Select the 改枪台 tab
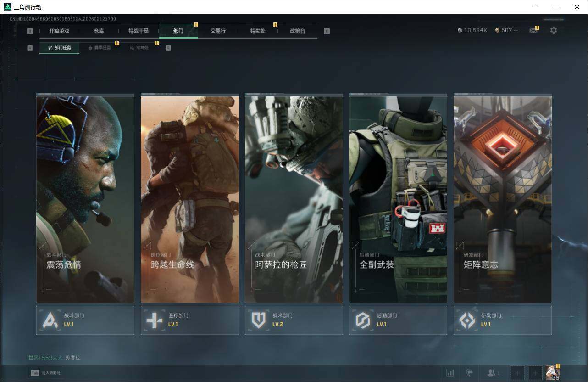This screenshot has height=382, width=588. pyautogui.click(x=297, y=31)
